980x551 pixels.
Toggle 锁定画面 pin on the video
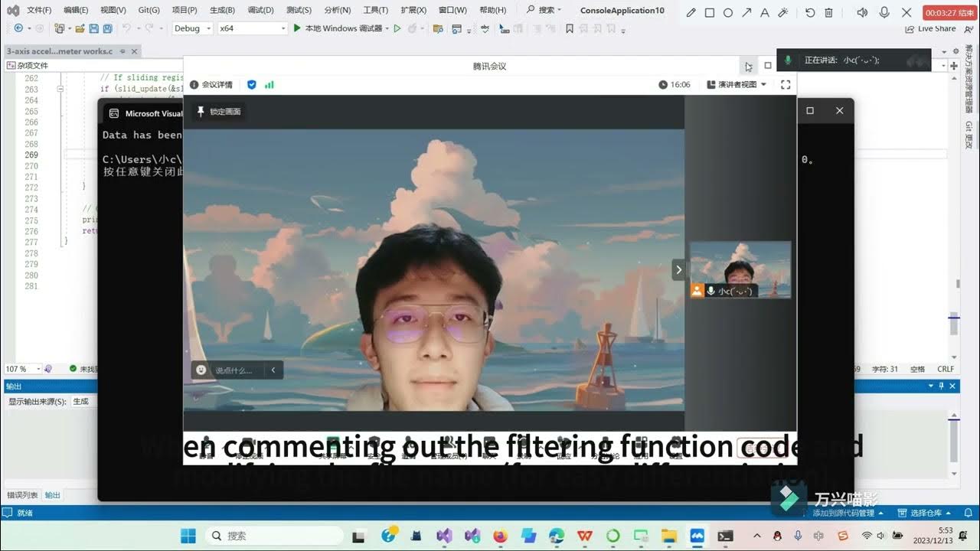(x=219, y=112)
